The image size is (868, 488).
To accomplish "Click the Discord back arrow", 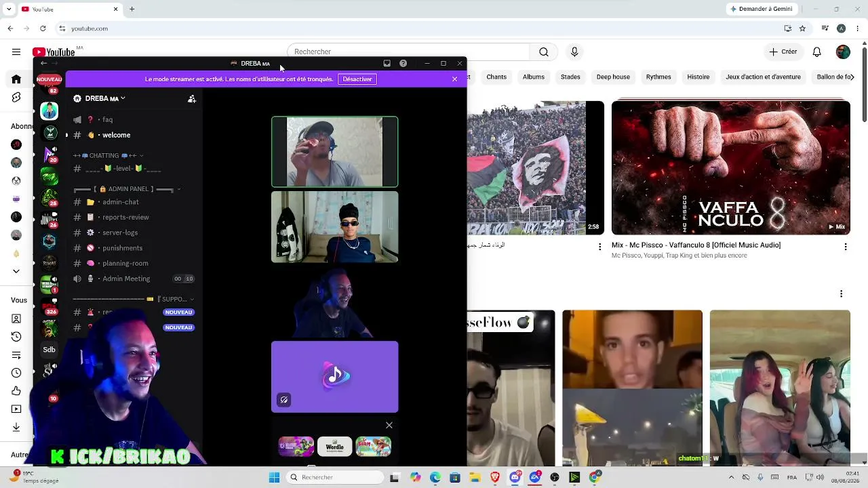I will point(43,64).
